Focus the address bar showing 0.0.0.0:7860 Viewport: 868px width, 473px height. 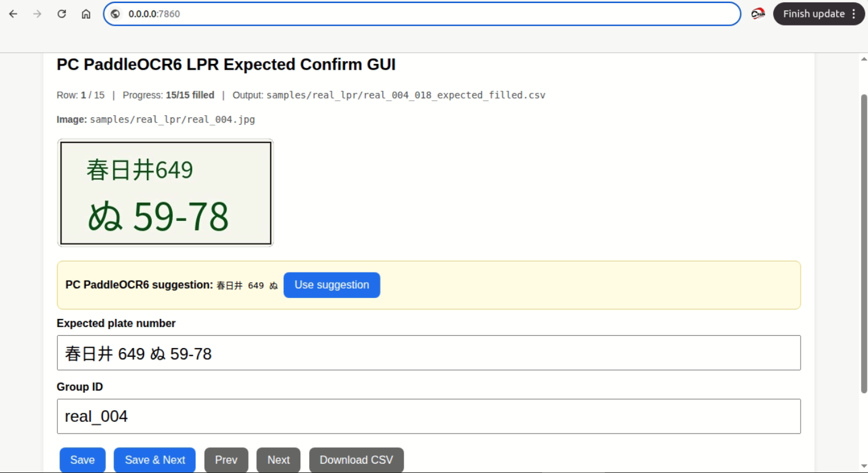pos(422,14)
